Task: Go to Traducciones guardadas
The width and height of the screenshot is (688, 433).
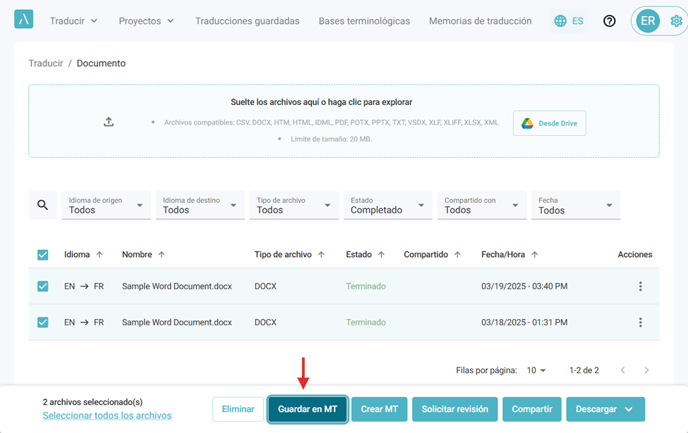Action: [x=247, y=21]
